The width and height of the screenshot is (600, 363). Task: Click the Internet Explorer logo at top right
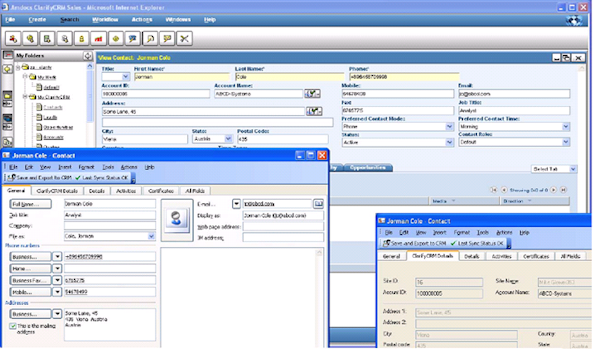click(575, 20)
